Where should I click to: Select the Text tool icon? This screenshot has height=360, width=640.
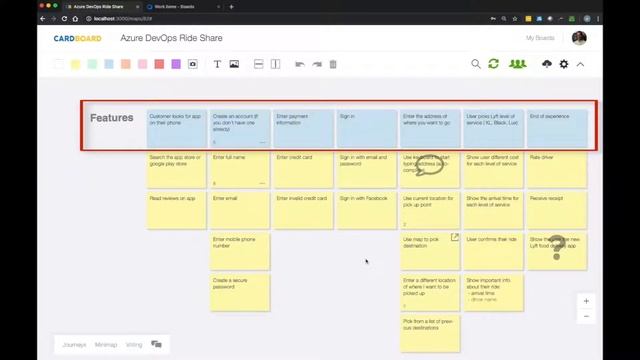click(x=217, y=64)
